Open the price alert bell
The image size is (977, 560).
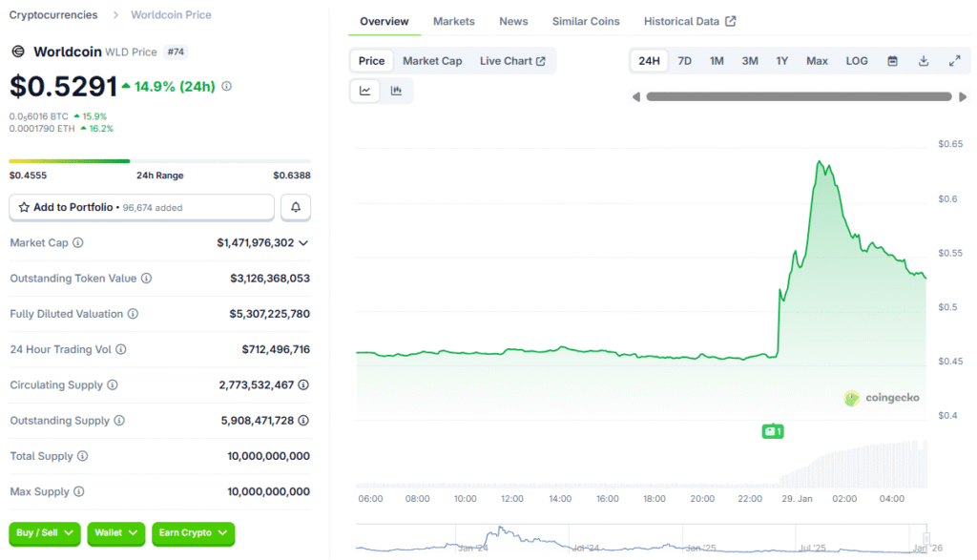click(x=295, y=207)
